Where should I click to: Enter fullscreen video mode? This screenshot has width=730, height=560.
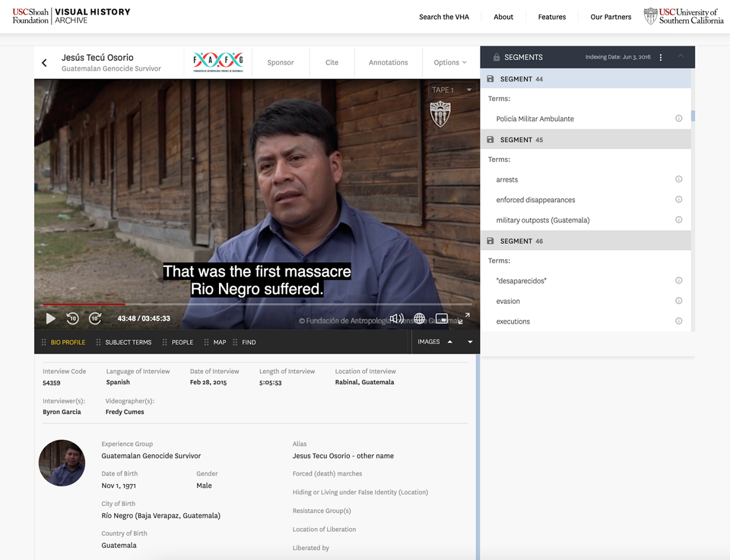click(464, 319)
